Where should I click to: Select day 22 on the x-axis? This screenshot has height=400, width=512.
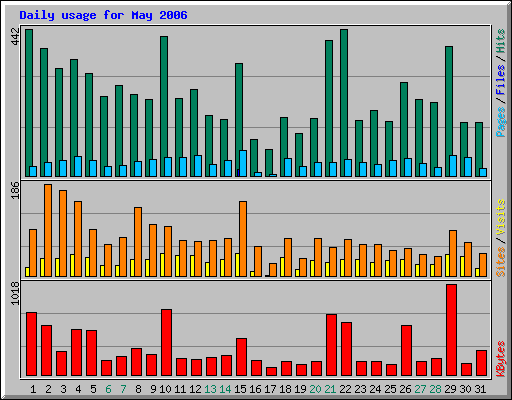click(345, 389)
